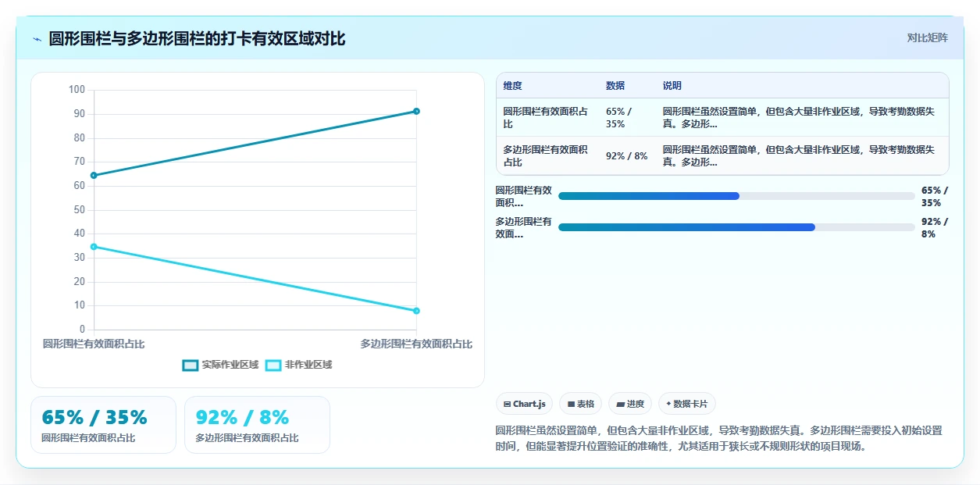The height and width of the screenshot is (485, 980).
Task: Click progress value 92% / 8% beside bar
Action: [x=935, y=227]
